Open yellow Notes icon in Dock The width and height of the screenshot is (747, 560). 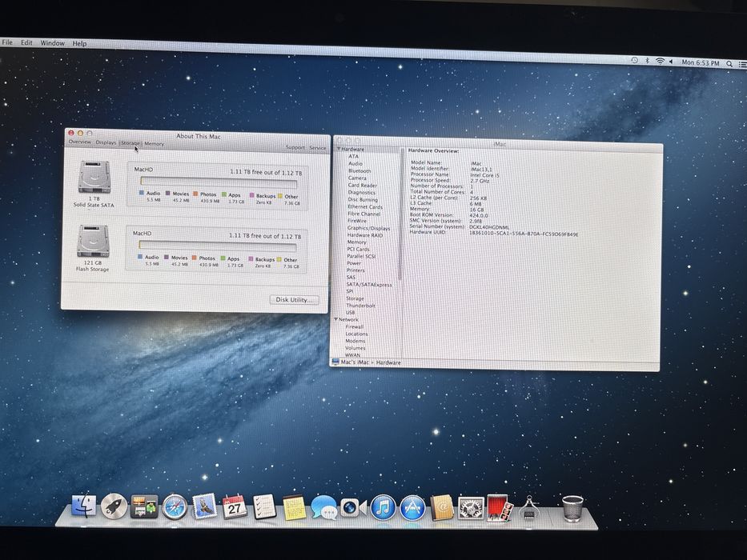point(294,508)
